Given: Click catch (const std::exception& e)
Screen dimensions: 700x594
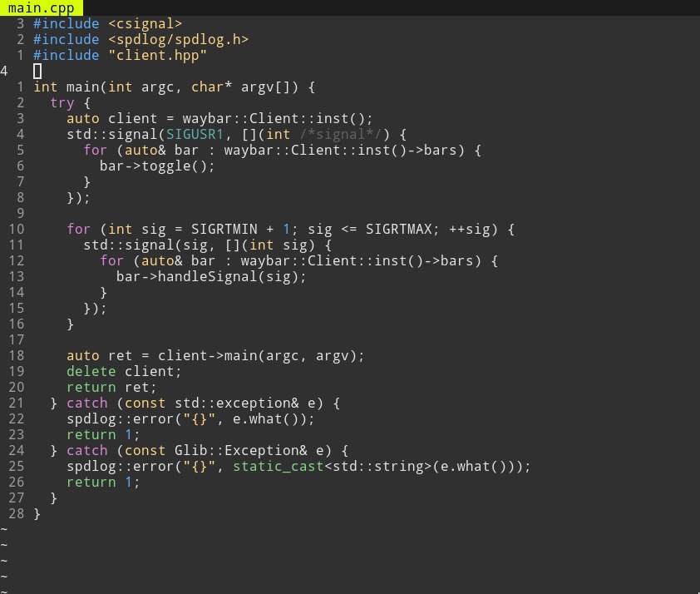Looking at the screenshot, I should [x=195, y=403].
